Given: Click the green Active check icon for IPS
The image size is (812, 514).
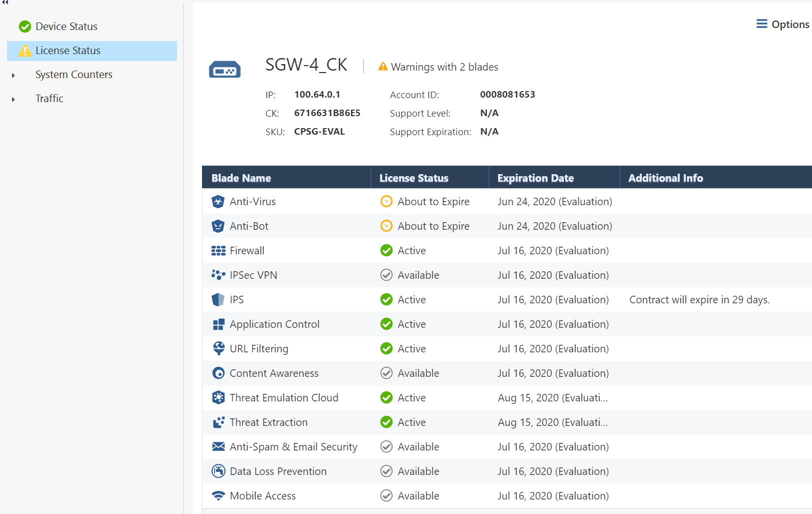Looking at the screenshot, I should click(x=386, y=299).
